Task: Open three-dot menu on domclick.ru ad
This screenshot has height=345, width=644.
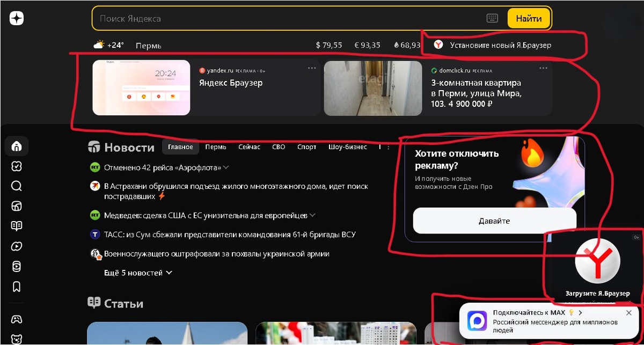Action: (543, 68)
